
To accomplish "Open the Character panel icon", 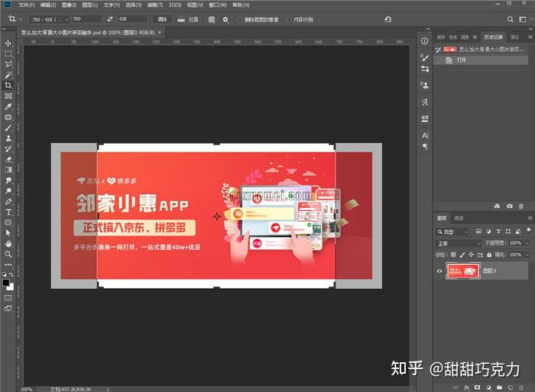I will point(424,135).
